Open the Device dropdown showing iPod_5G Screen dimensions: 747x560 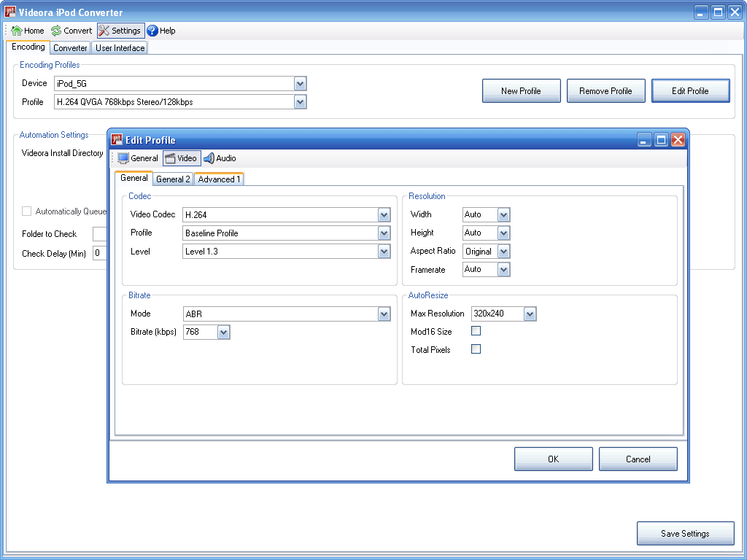point(300,84)
